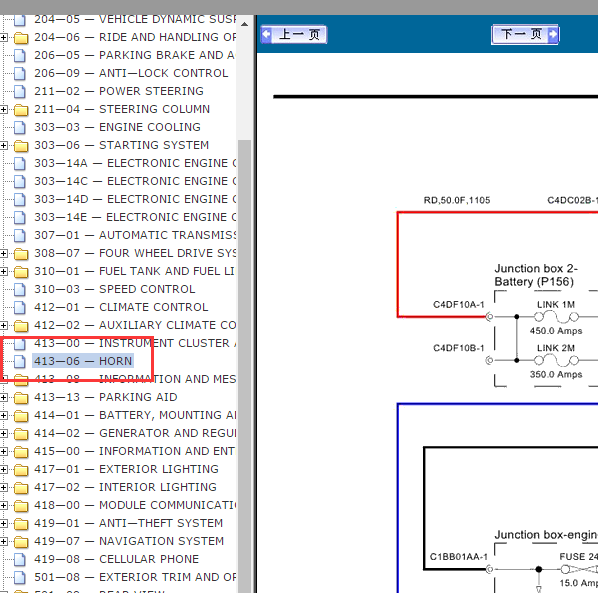Expand the 308-07 Four Wheel Drive folder
This screenshot has width=598, height=593.
[x=3, y=253]
